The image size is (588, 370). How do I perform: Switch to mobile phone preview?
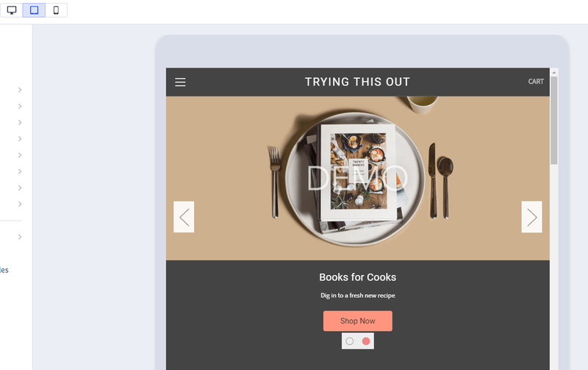pyautogui.click(x=57, y=10)
